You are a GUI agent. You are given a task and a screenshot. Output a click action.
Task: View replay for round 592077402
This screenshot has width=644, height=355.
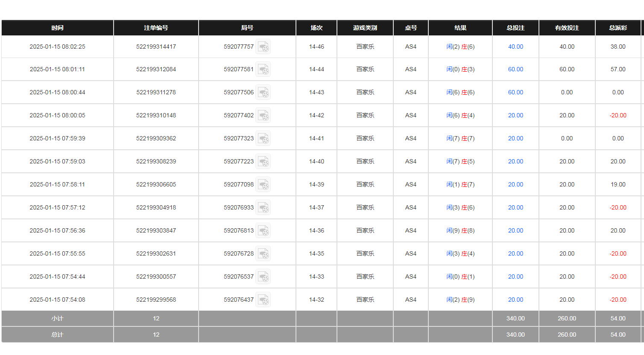pyautogui.click(x=263, y=116)
